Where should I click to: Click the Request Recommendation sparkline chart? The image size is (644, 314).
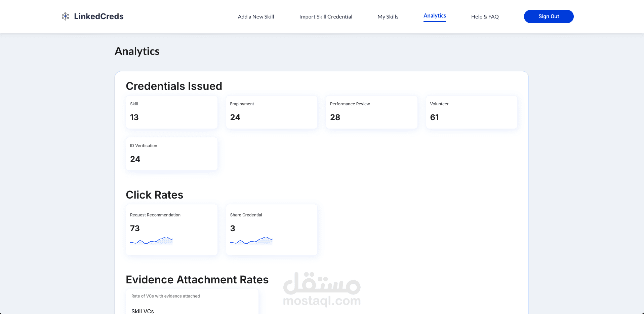tap(151, 241)
